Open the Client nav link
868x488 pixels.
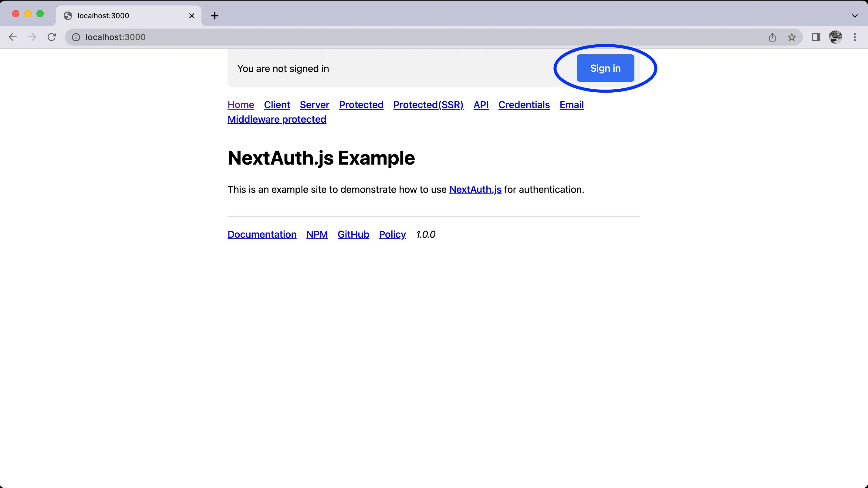(x=277, y=105)
